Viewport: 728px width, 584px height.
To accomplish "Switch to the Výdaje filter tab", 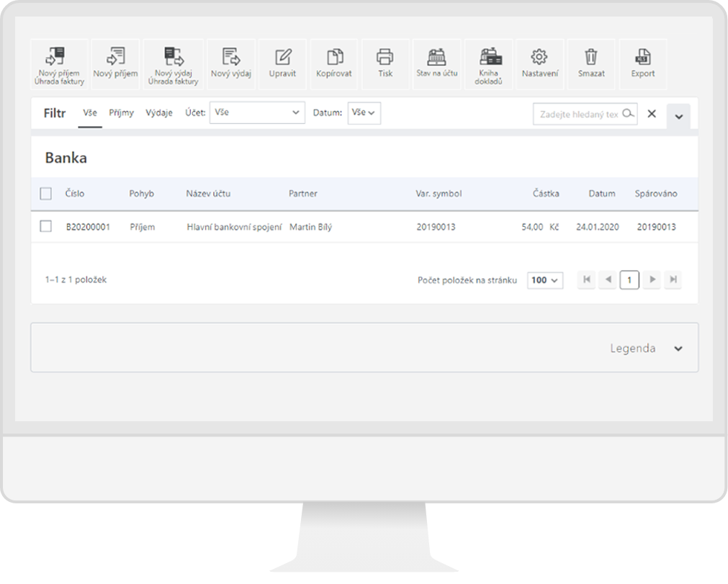I will (x=158, y=113).
